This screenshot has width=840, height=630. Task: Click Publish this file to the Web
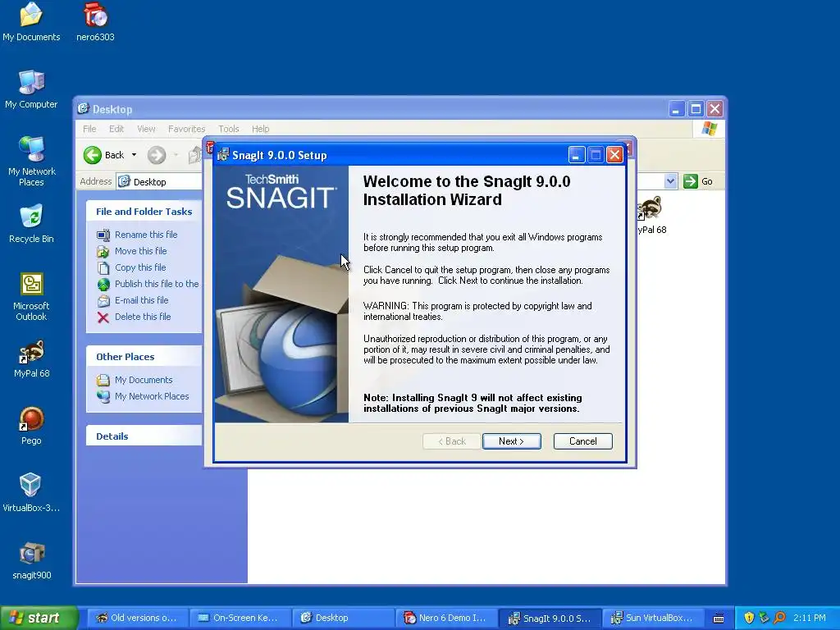point(157,284)
